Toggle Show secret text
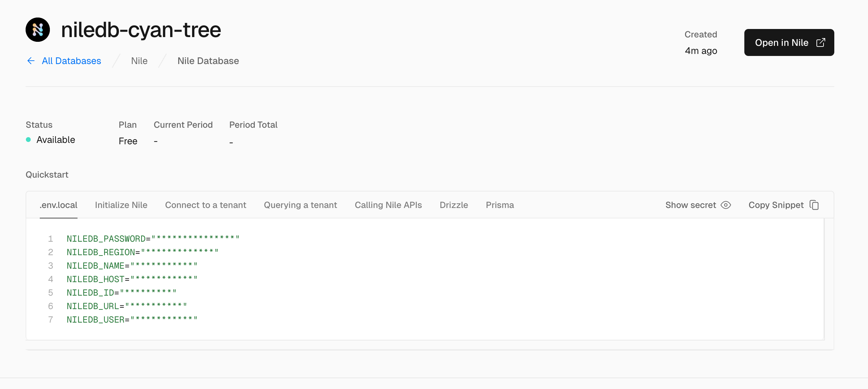Viewport: 868px width, 389px height. [690, 205]
